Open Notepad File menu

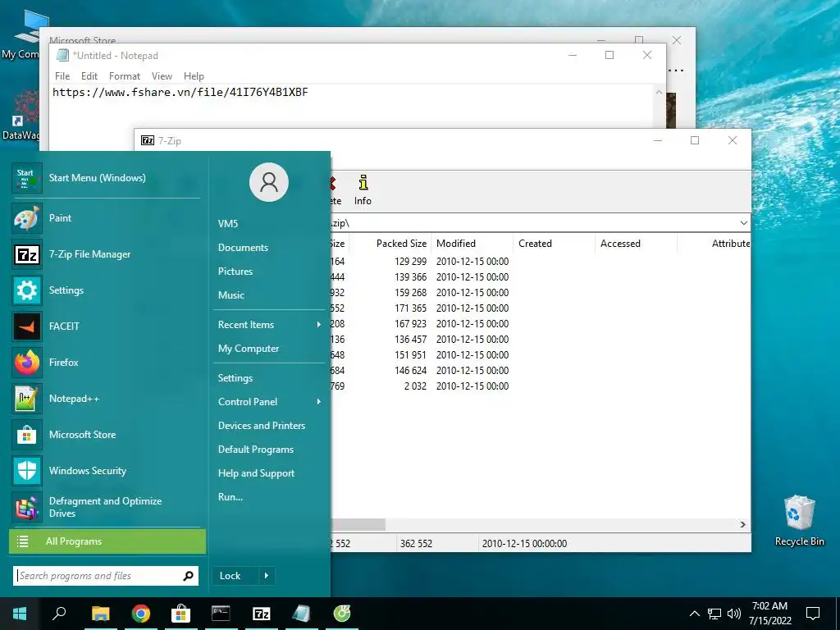click(62, 76)
